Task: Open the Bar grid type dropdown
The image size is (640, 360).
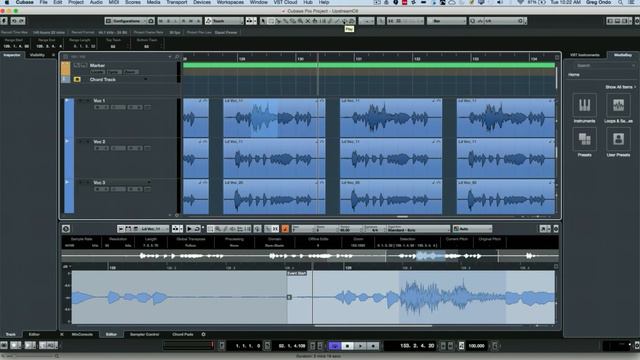Action: tap(446, 21)
